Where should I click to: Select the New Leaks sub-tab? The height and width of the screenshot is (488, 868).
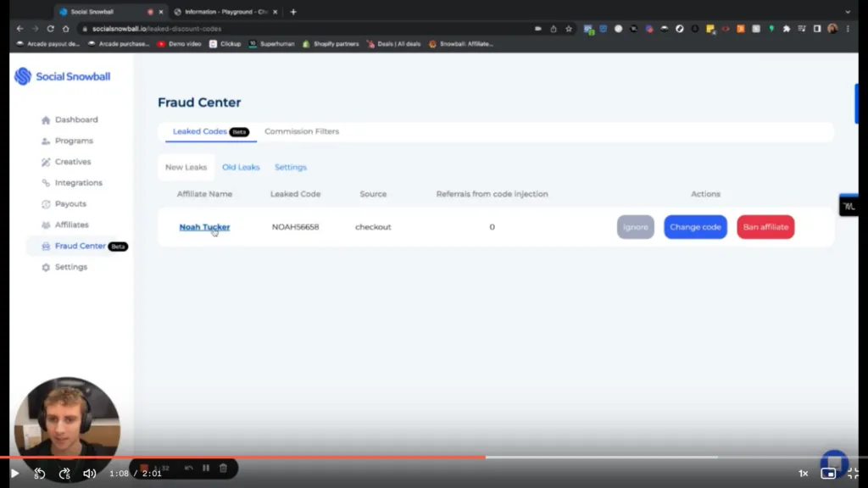[x=186, y=167]
